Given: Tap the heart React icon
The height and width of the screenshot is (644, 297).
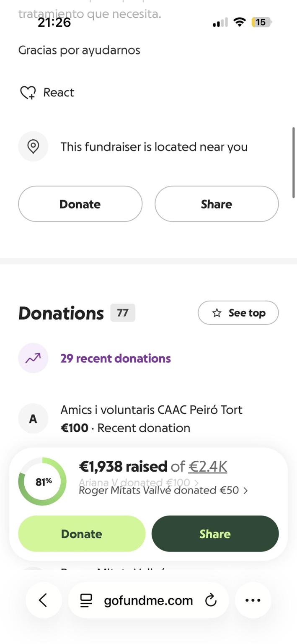Looking at the screenshot, I should tap(28, 93).
